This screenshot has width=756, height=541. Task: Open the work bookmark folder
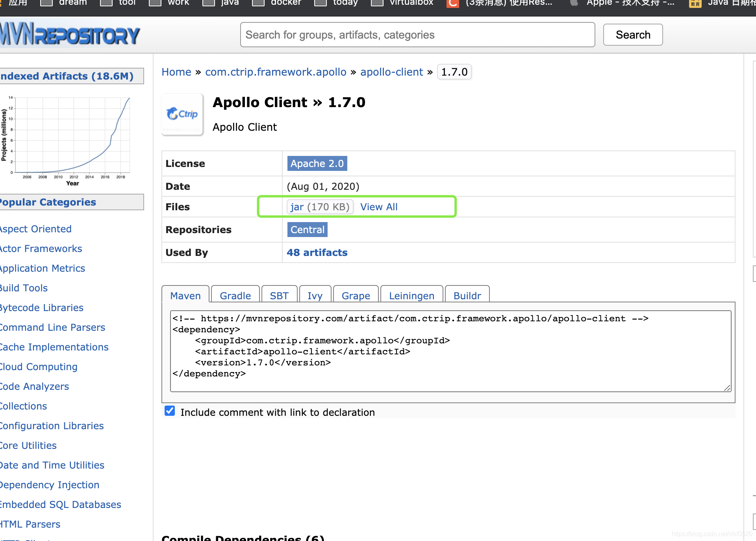169,3
